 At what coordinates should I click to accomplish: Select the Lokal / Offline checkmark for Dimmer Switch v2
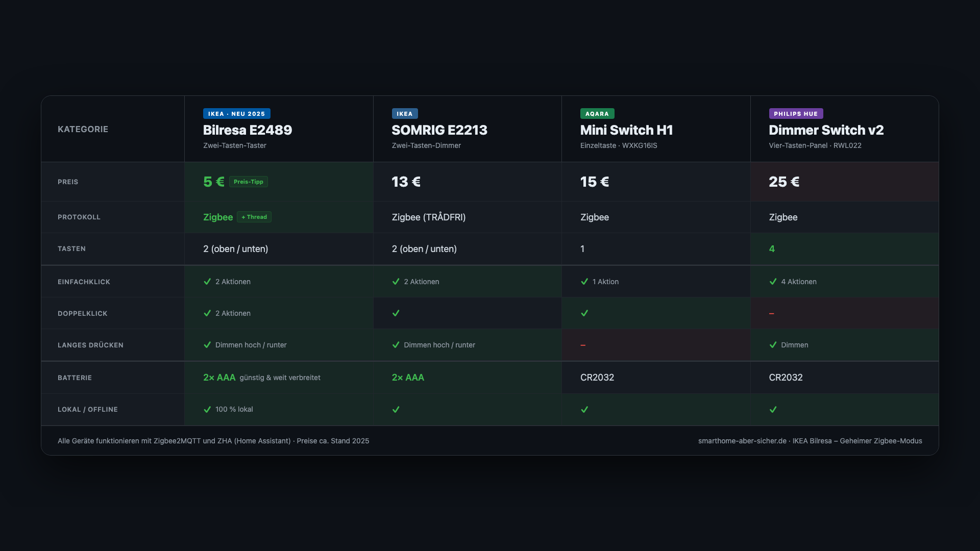(773, 410)
